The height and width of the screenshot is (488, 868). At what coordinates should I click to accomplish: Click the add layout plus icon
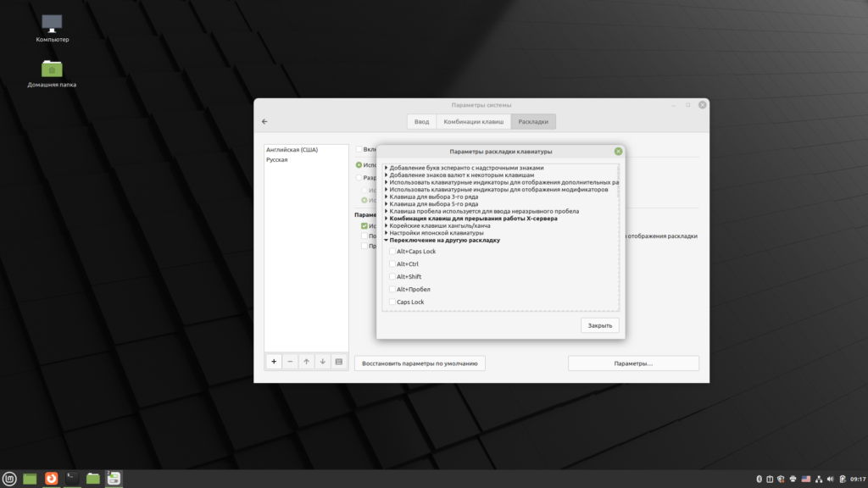(274, 362)
